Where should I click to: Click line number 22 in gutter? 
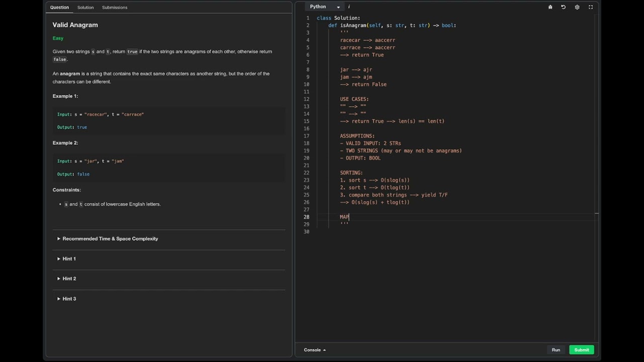pos(306,173)
